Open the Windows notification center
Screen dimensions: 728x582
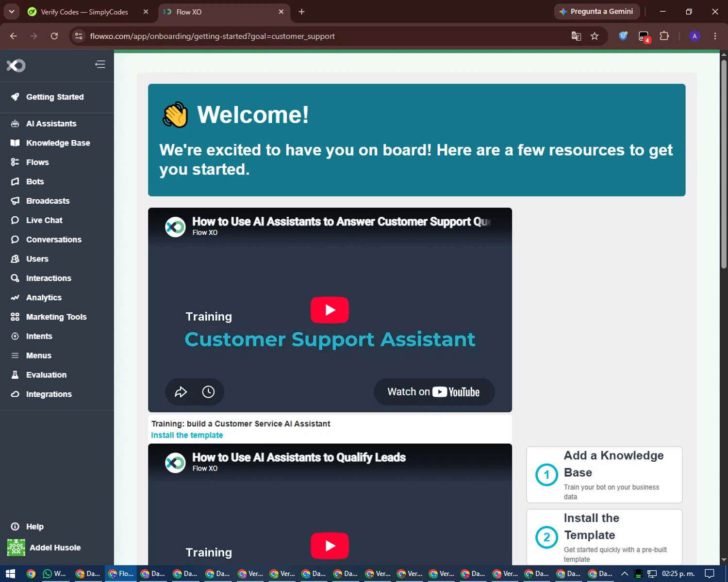pos(710,574)
